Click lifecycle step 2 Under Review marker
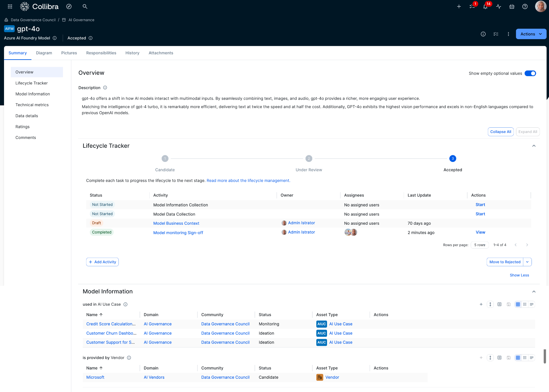The image size is (549, 392). [x=309, y=158]
